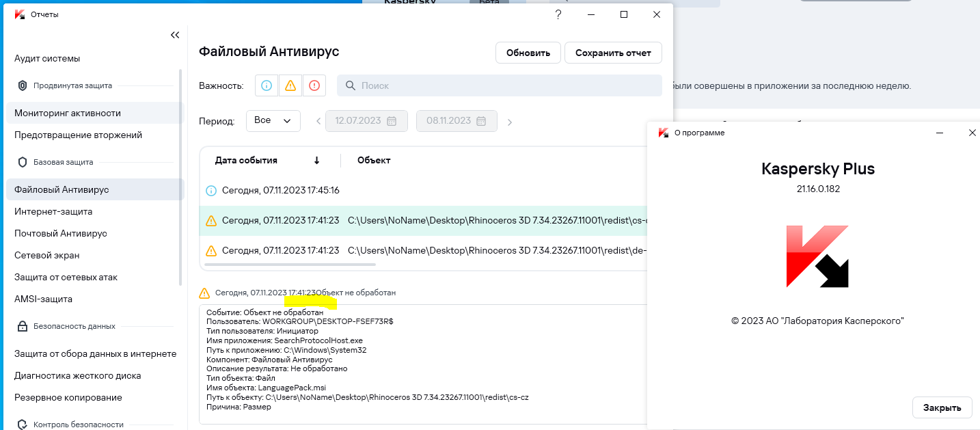Click the search magnifier icon
The image size is (980, 430).
351,85
